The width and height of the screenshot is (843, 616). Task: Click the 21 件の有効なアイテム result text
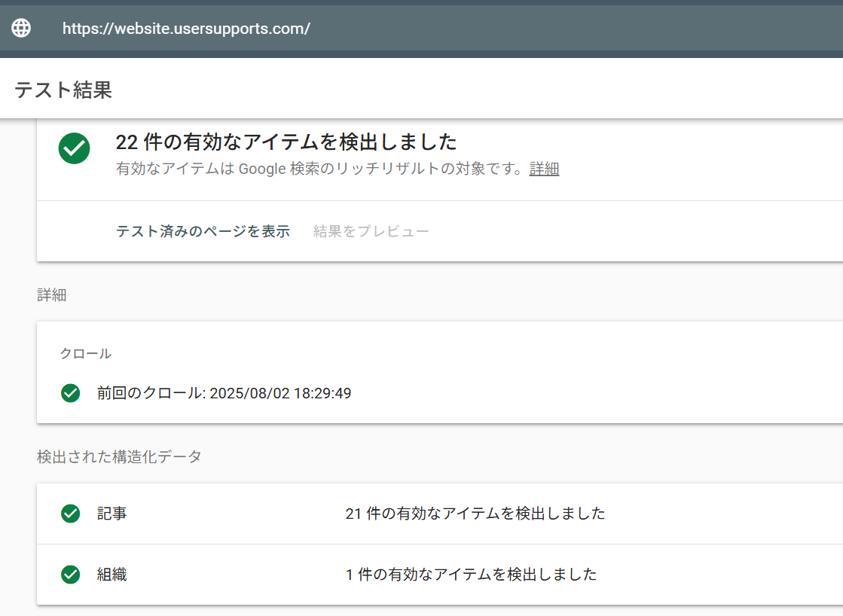point(475,514)
